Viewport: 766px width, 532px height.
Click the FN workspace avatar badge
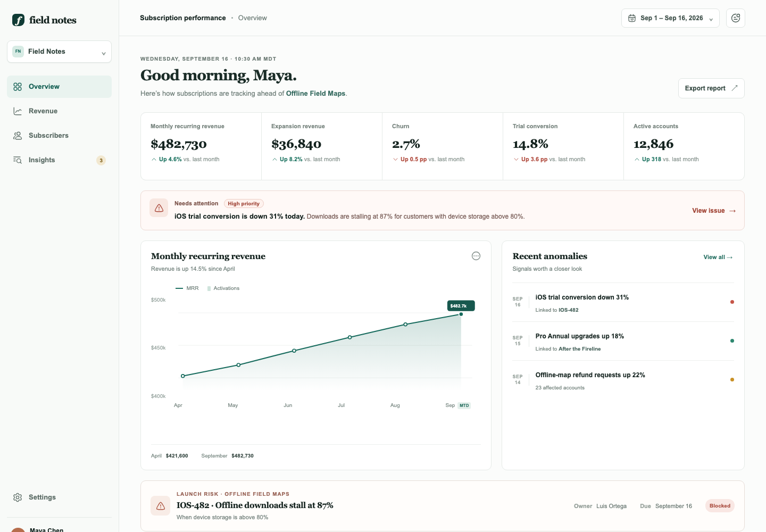[x=18, y=52]
